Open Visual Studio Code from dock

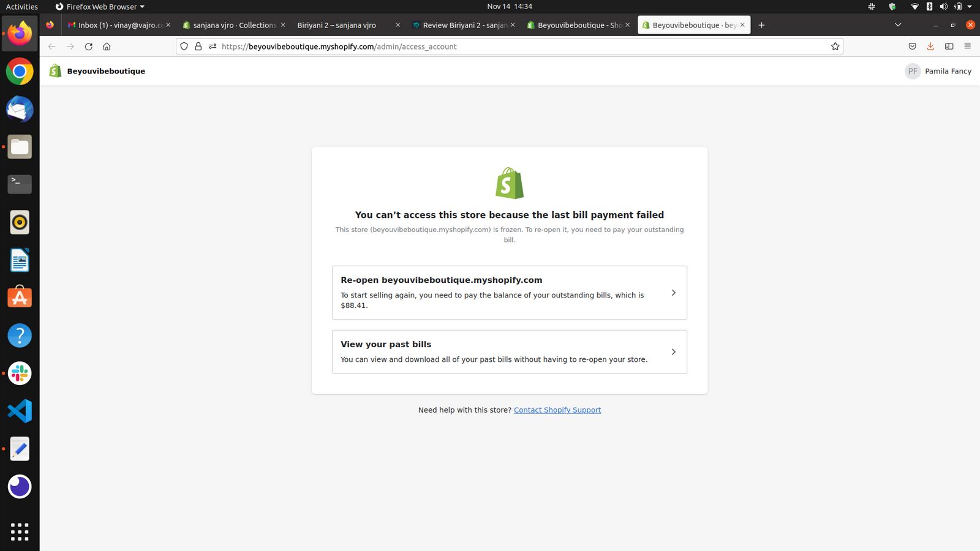20,411
